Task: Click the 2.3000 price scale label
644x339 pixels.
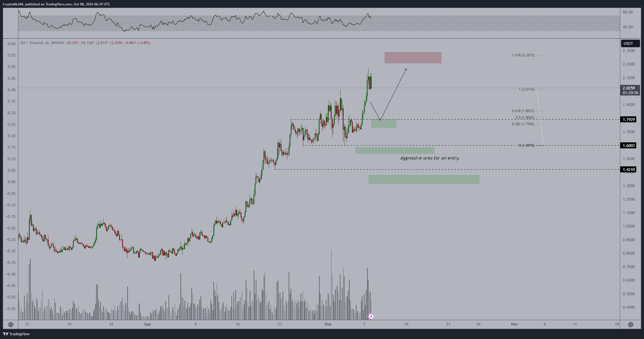Action: click(629, 51)
